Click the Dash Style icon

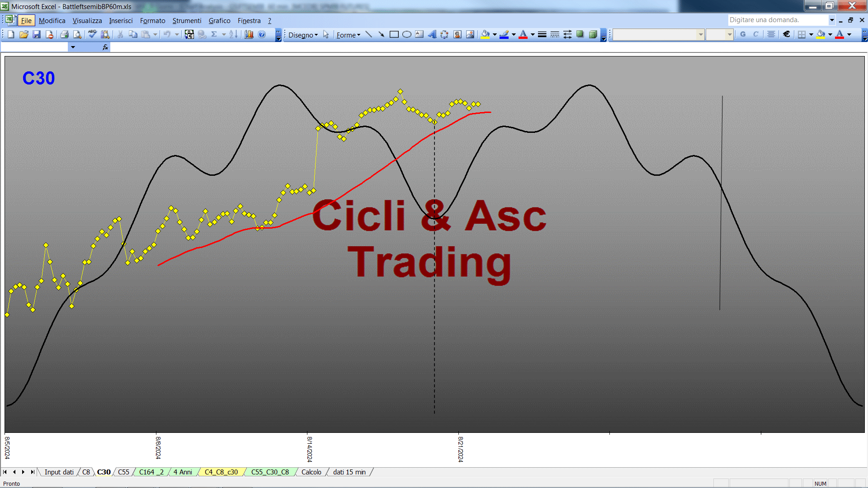click(555, 34)
